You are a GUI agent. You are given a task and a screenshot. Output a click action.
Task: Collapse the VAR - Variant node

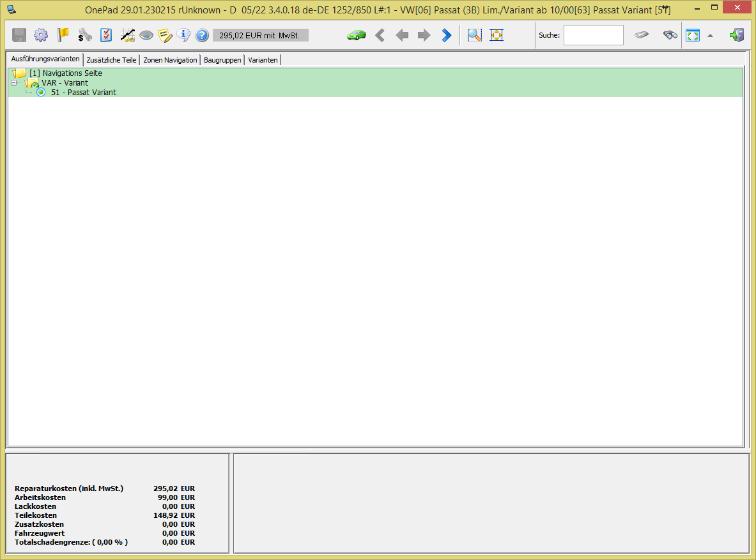point(13,83)
